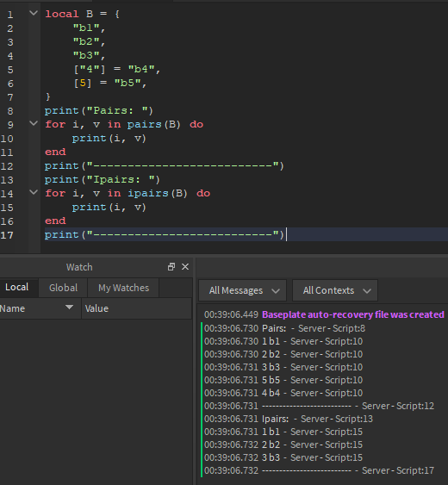Close the Watch panel
This screenshot has width=448, height=485.
coord(185,267)
